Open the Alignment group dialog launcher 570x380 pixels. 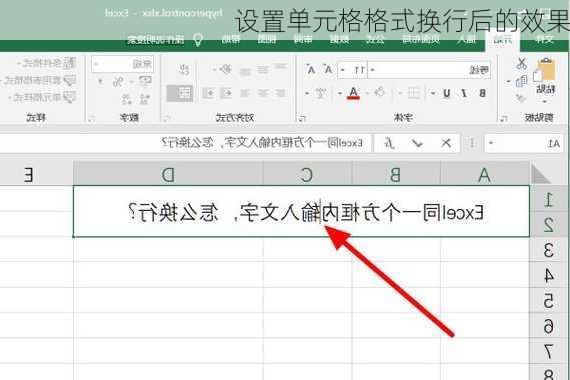pyautogui.click(x=166, y=118)
